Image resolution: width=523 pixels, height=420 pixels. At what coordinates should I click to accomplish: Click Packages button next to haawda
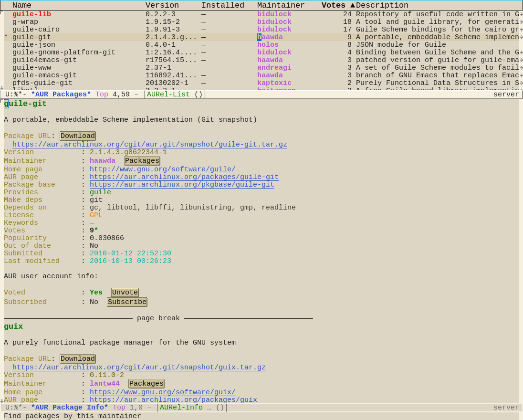coord(142,161)
